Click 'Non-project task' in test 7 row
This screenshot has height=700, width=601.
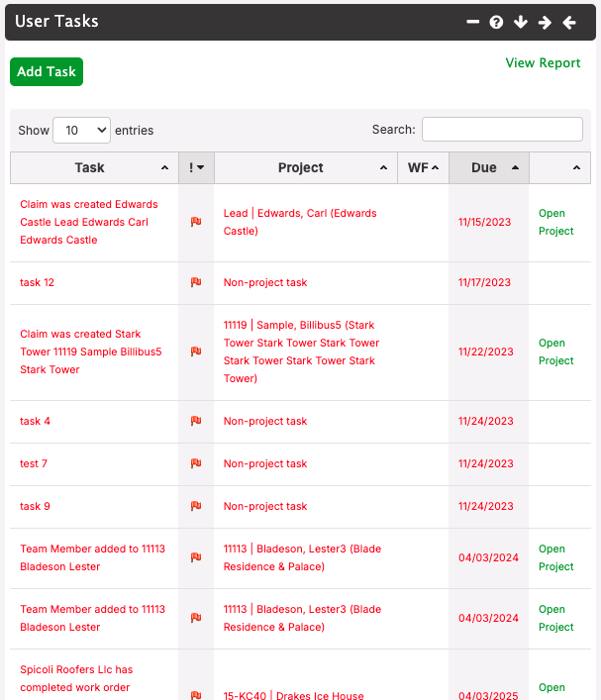(x=265, y=463)
